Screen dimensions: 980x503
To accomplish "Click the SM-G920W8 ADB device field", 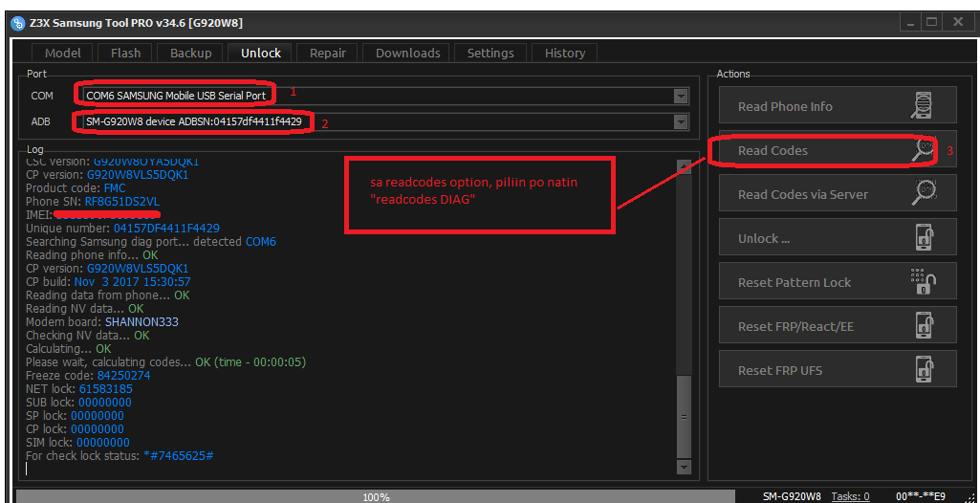I will [385, 122].
